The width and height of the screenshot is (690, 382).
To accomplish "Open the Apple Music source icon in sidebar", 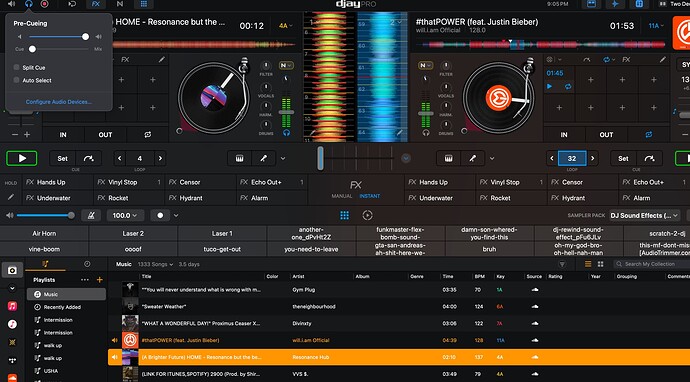I will coord(12,306).
